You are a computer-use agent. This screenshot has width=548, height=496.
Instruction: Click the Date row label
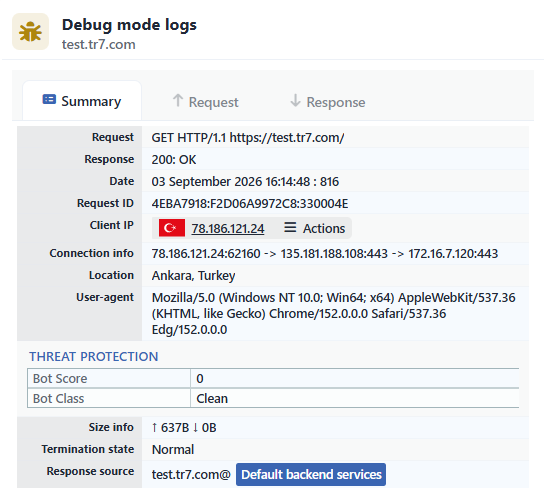click(122, 181)
